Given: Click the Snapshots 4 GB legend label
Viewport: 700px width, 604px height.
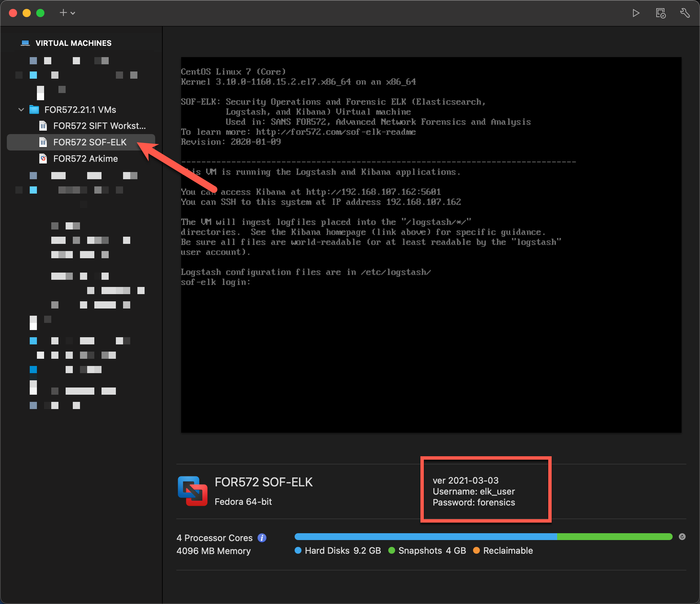Looking at the screenshot, I should [x=432, y=551].
